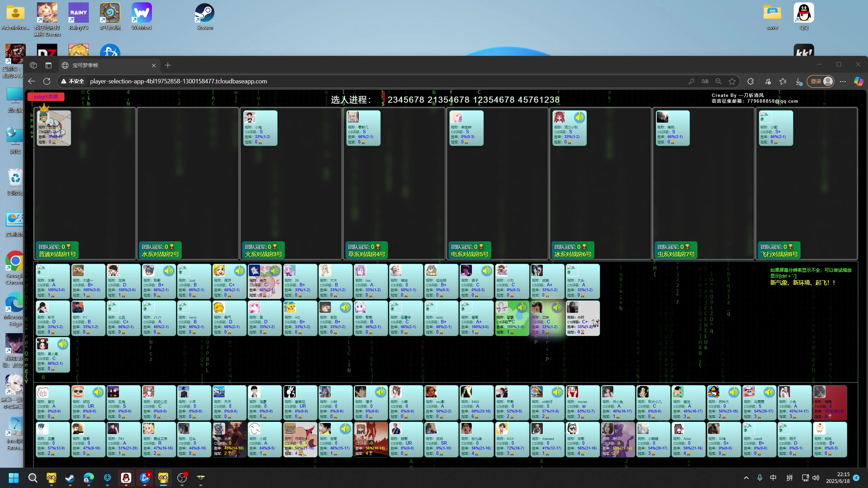Play voice clip on 老陈's card
868x488 pixels.
click(x=345, y=307)
